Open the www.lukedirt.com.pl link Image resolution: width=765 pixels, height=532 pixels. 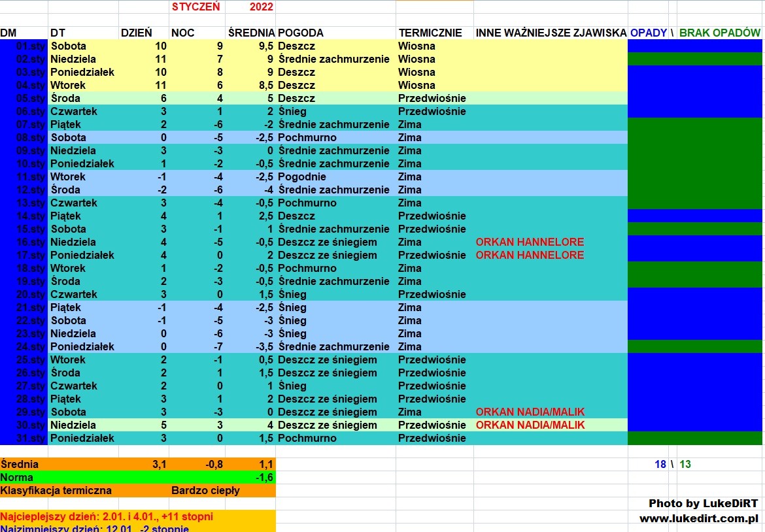[698, 518]
